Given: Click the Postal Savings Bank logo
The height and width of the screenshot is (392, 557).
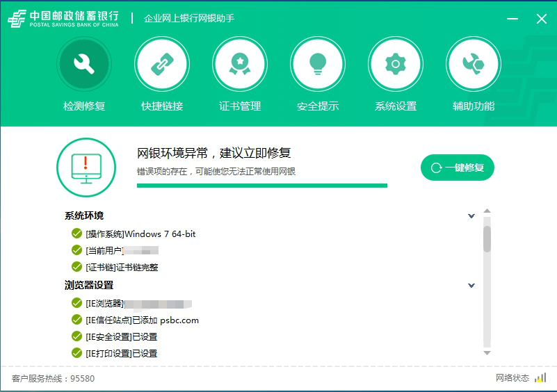Looking at the screenshot, I should [63, 19].
